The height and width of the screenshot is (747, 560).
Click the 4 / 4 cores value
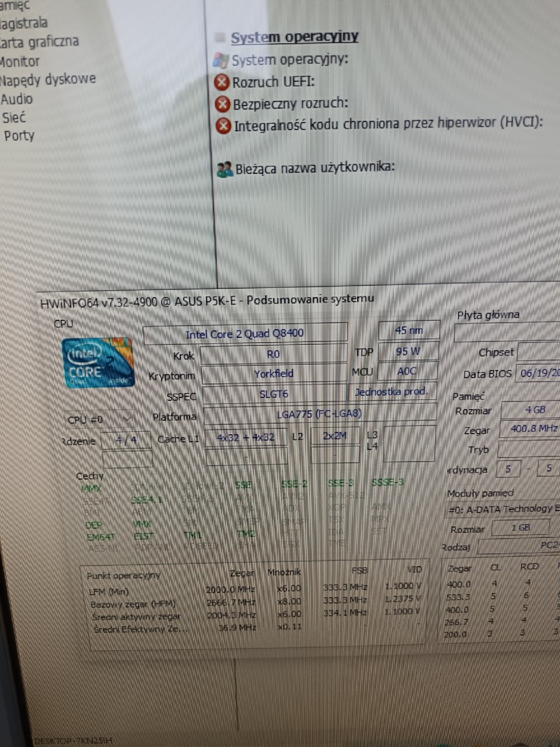[126, 440]
